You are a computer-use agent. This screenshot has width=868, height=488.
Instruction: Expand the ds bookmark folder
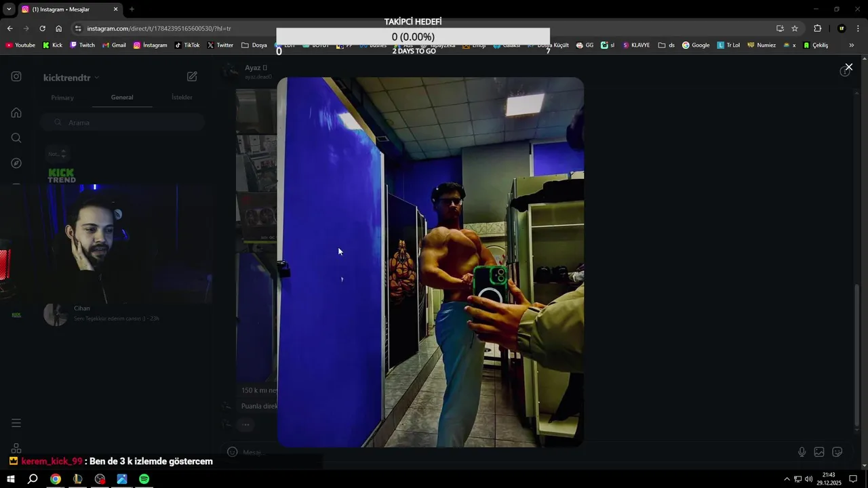[666, 45]
